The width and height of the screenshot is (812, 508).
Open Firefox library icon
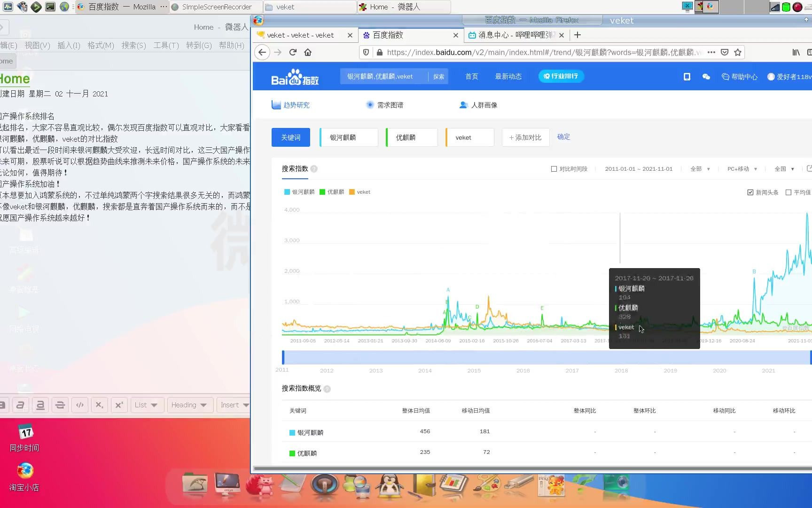(796, 52)
